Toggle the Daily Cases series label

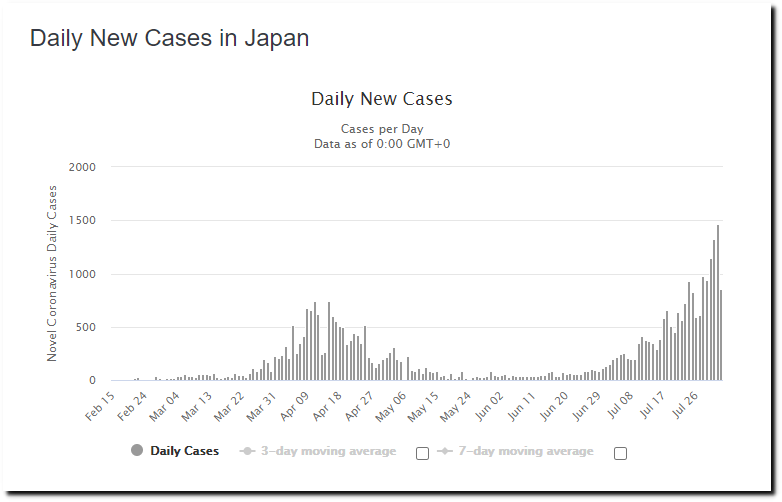(x=184, y=451)
